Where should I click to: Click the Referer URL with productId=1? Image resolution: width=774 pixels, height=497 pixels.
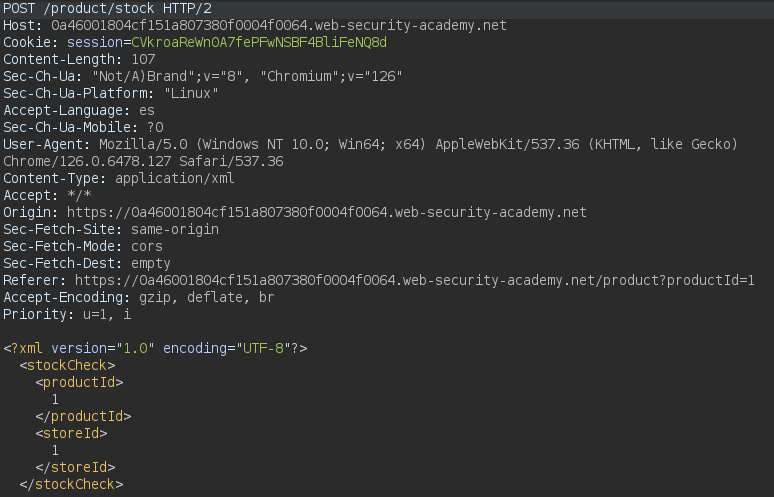pos(415,280)
